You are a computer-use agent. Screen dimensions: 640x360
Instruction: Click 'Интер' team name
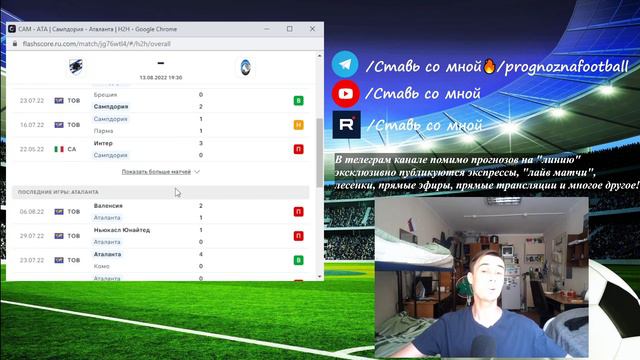103,143
